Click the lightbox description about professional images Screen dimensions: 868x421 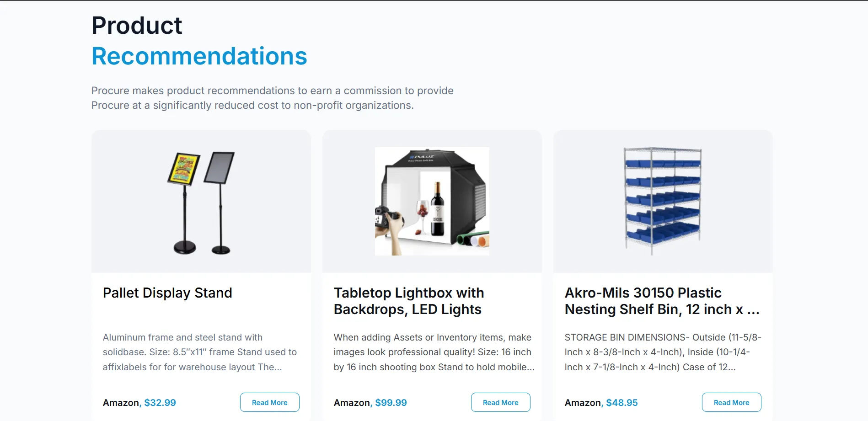(434, 352)
